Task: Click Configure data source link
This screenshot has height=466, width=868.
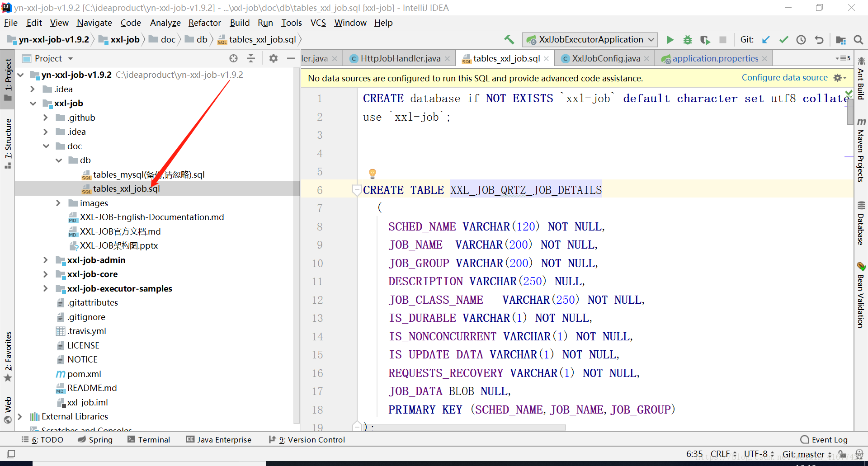Action: click(x=784, y=78)
